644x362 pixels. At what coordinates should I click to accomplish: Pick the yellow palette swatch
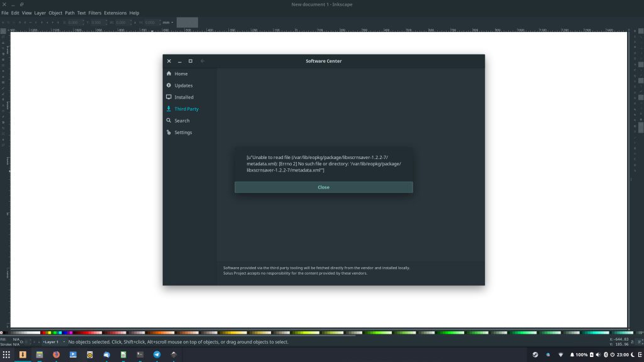pyautogui.click(x=49, y=332)
